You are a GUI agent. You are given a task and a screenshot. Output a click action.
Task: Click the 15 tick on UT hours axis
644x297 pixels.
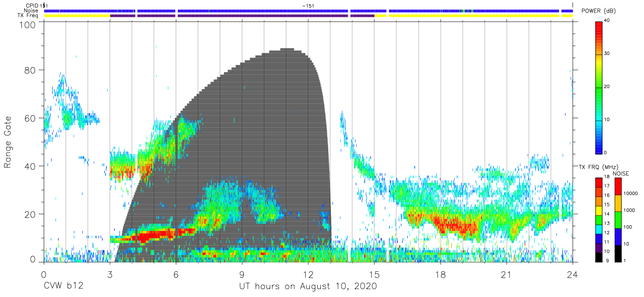(x=374, y=274)
